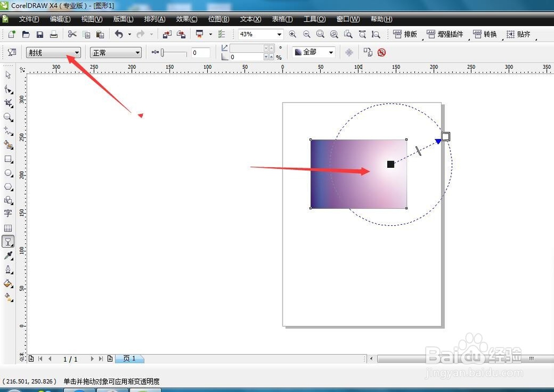Select the Pick tool

[8, 75]
